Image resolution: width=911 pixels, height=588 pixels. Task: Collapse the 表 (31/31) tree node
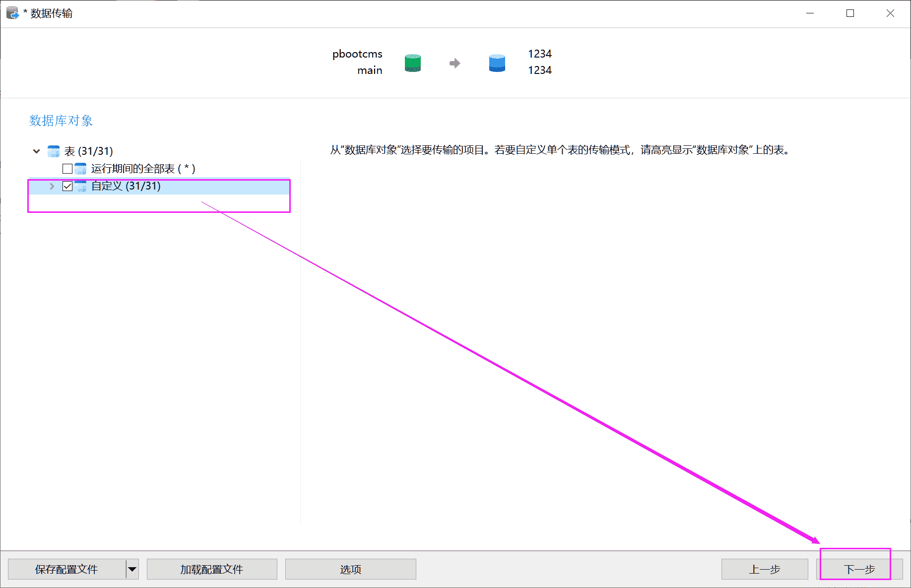click(x=36, y=151)
